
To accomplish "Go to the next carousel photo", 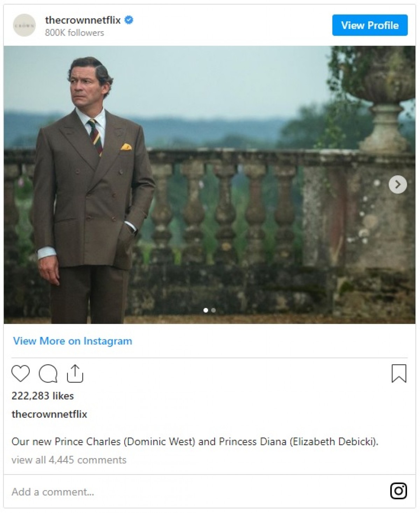I will [398, 184].
